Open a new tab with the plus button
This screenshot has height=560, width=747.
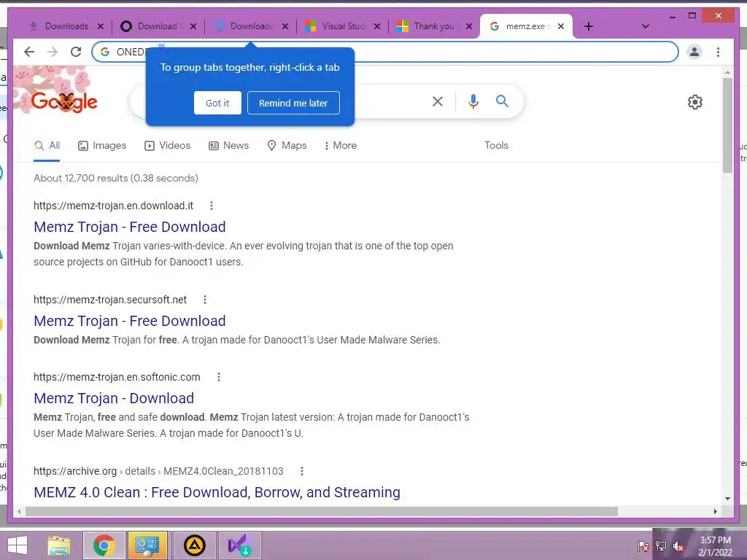point(589,26)
